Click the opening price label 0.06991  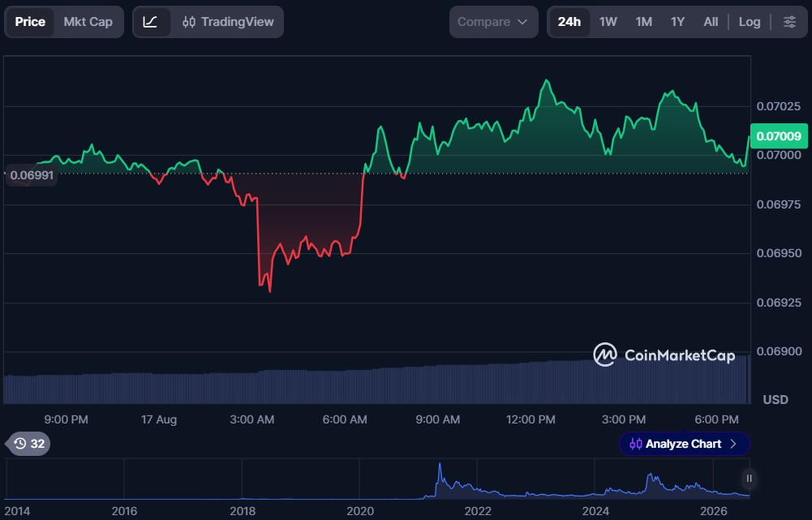[31, 175]
